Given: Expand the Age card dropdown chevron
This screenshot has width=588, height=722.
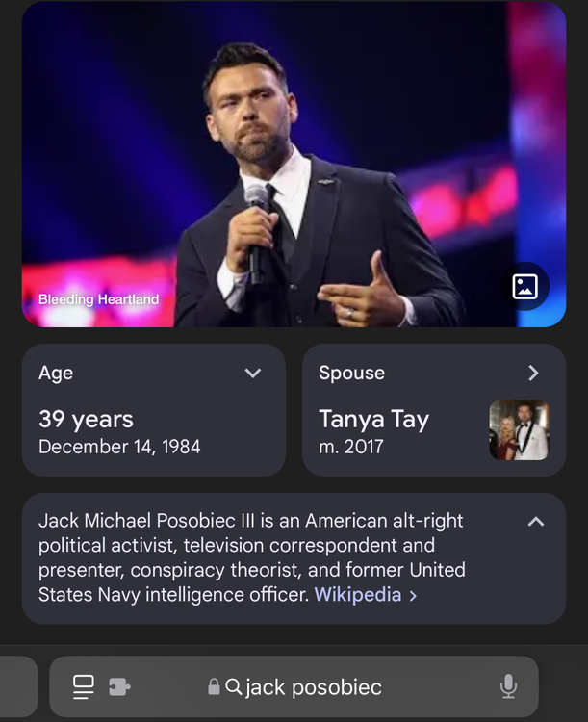Looking at the screenshot, I should pyautogui.click(x=253, y=374).
